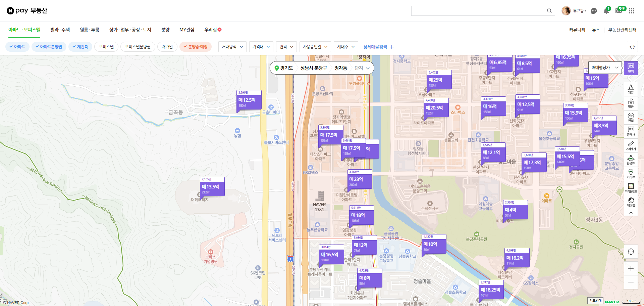Open the 항공뷰 aerial view
This screenshot has width=644, height=306.
pos(631,160)
